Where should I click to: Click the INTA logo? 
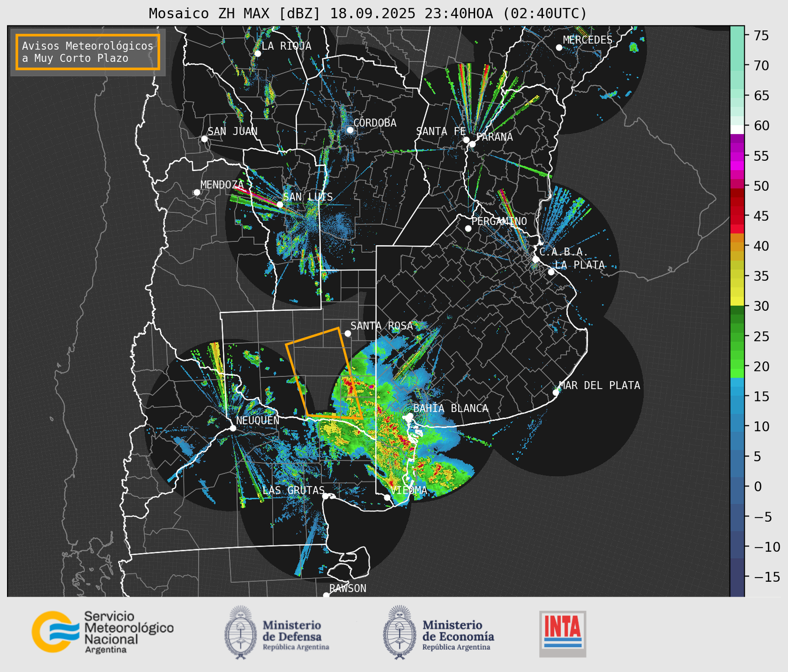[562, 633]
